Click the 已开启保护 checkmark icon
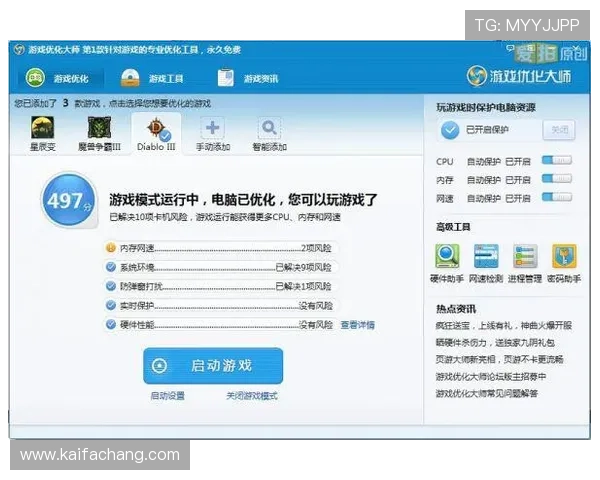600x480 pixels. pos(450,130)
